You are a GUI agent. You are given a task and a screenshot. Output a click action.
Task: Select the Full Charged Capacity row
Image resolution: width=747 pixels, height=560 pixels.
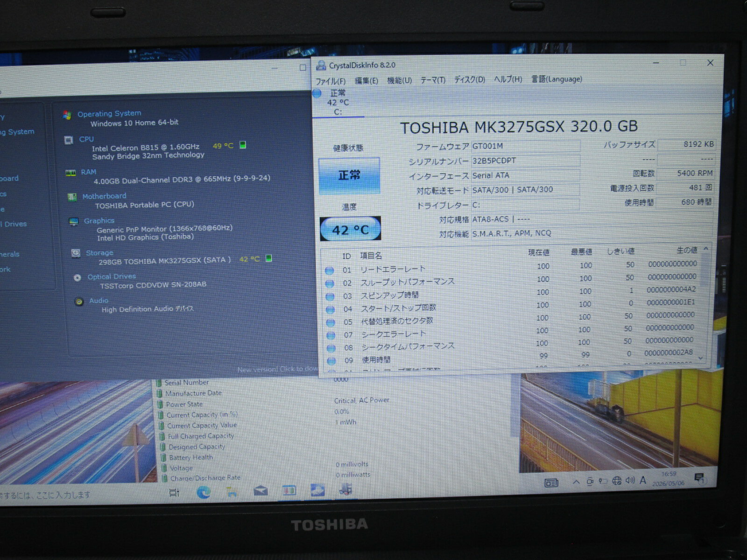pyautogui.click(x=201, y=436)
